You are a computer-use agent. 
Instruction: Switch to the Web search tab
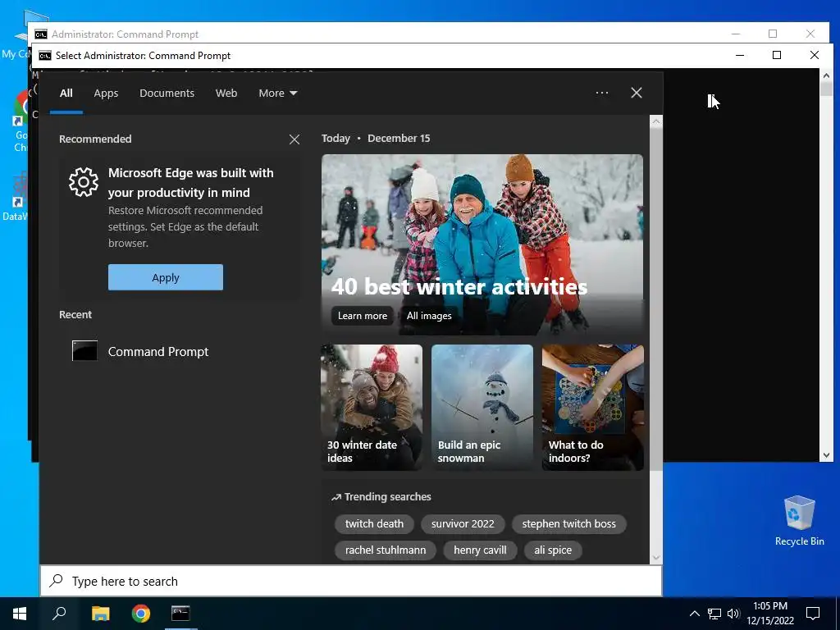pos(226,94)
